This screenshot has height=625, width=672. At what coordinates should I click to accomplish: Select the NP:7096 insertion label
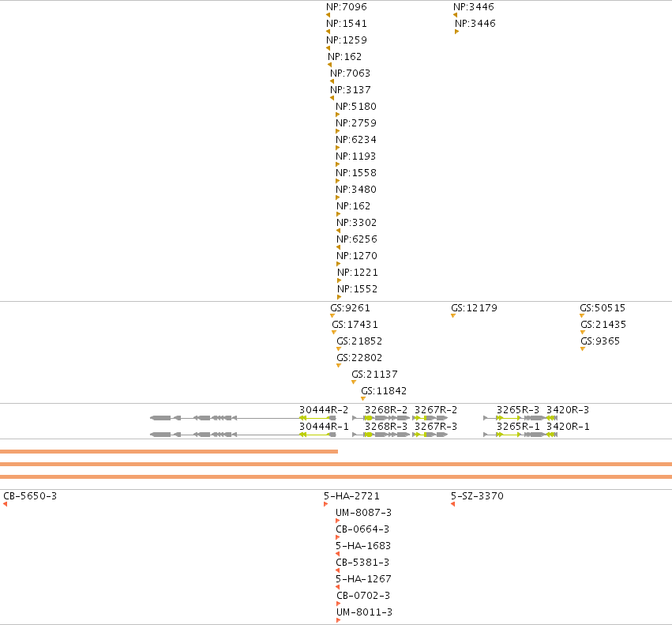347,7
